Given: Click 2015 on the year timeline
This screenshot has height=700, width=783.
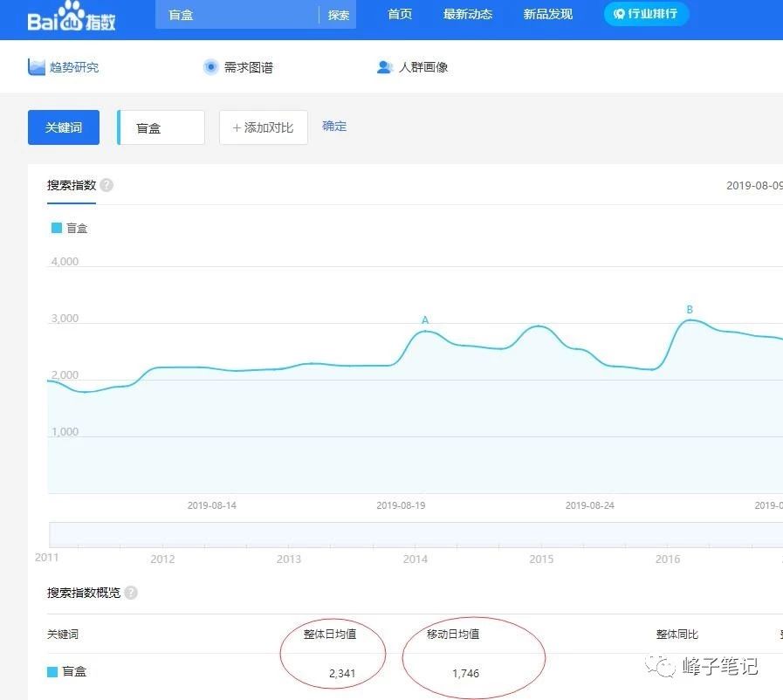Looking at the screenshot, I should [541, 559].
